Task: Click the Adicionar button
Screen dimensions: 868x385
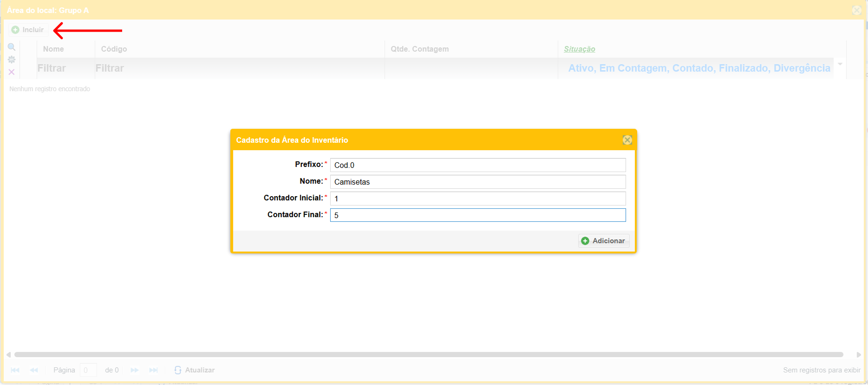Action: point(603,241)
